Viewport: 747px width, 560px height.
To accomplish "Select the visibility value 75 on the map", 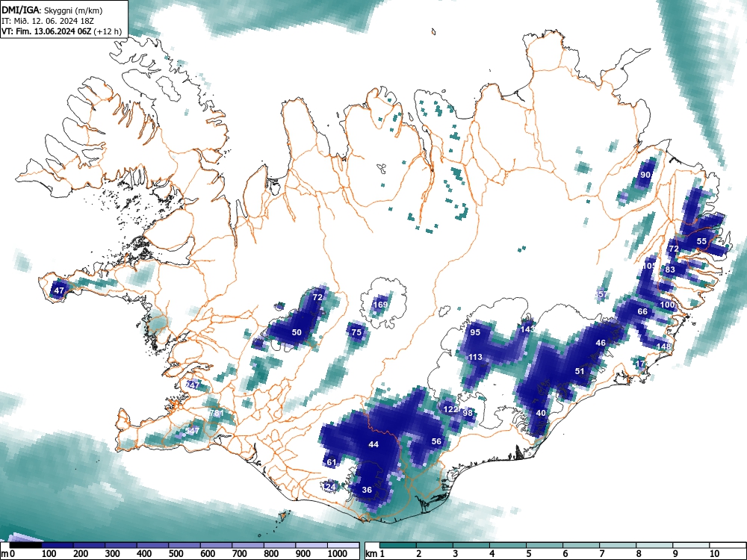I will [x=356, y=332].
